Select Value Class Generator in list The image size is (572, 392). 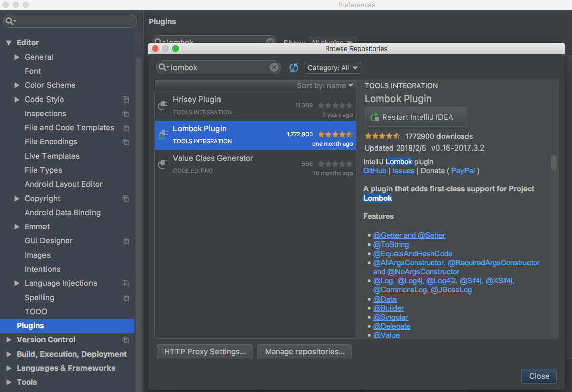[x=255, y=164]
